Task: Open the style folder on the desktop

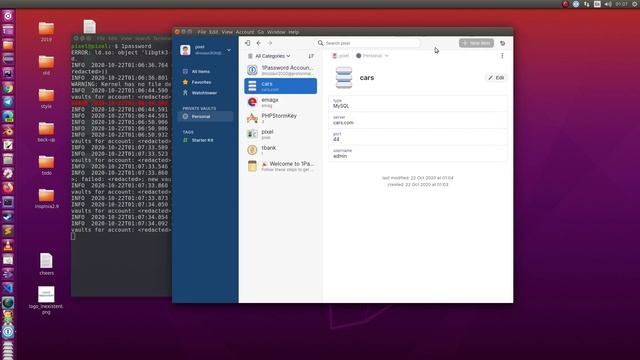Action: pos(46,98)
